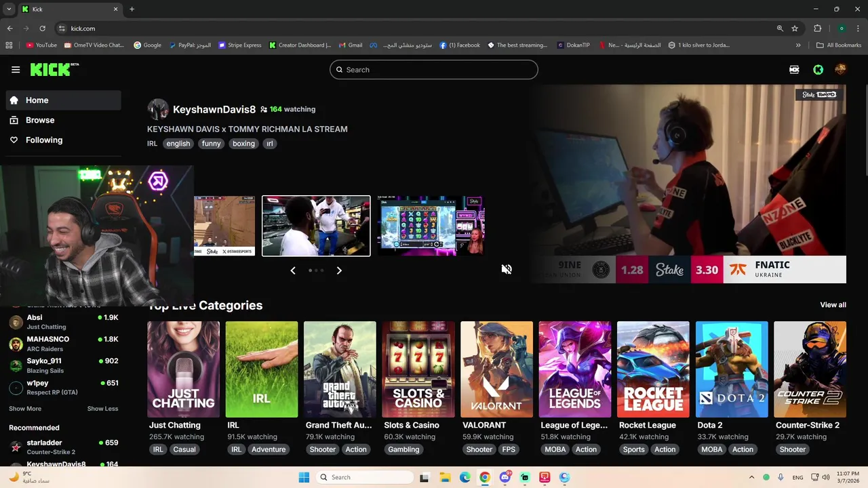Open Sayko_911 channel in sidebar

[63, 366]
